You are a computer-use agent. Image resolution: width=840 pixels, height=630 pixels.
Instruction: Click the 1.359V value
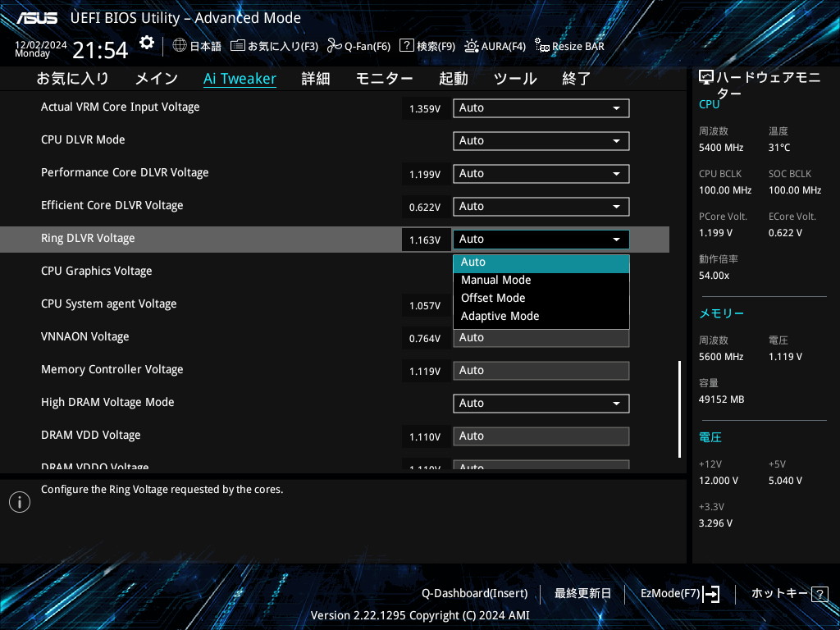pos(425,109)
